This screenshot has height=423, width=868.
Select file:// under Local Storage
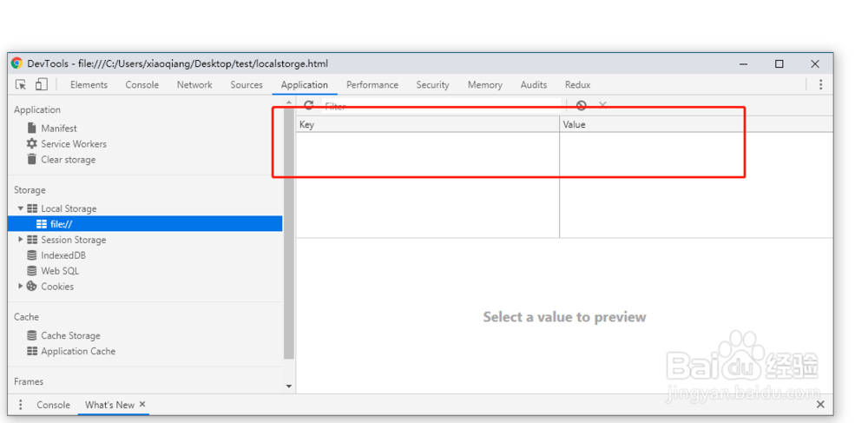(145, 224)
